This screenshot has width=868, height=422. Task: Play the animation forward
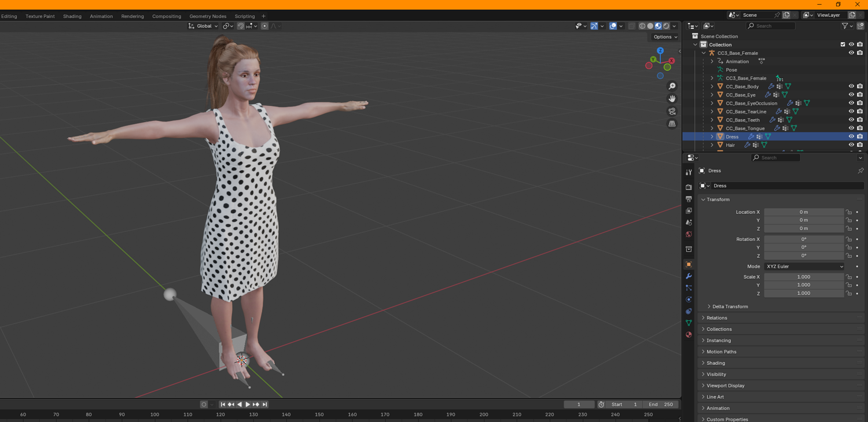(248, 405)
